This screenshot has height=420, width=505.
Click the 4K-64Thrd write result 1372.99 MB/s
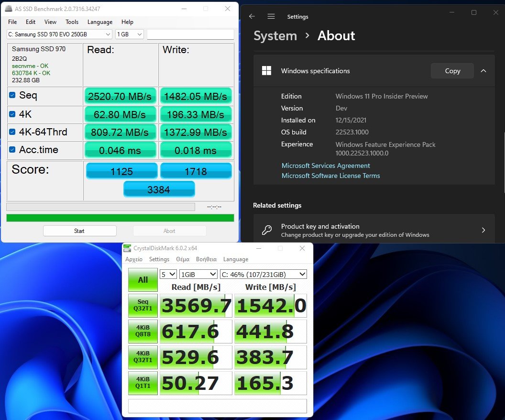(x=196, y=132)
